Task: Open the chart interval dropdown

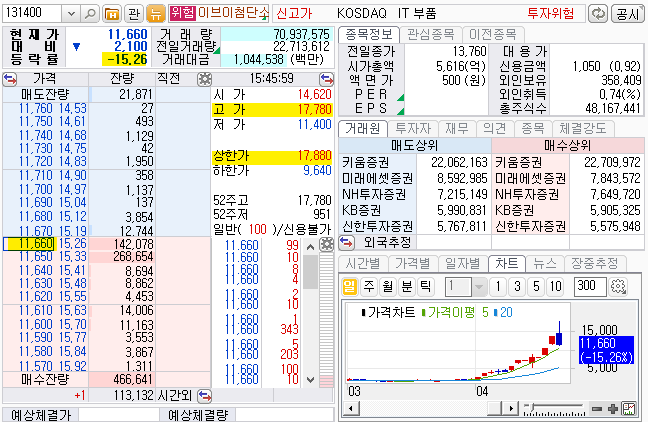Action: pos(479,286)
